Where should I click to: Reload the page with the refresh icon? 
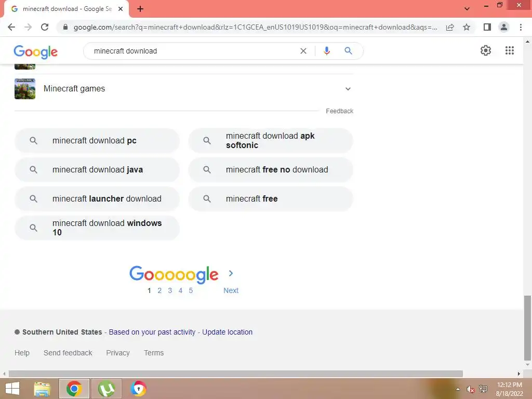click(x=45, y=27)
